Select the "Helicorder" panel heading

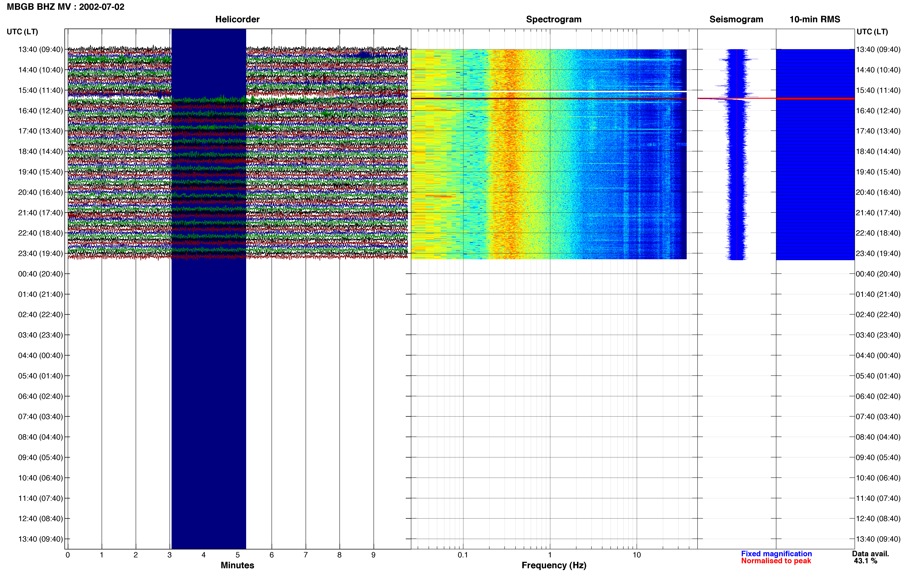tap(237, 20)
